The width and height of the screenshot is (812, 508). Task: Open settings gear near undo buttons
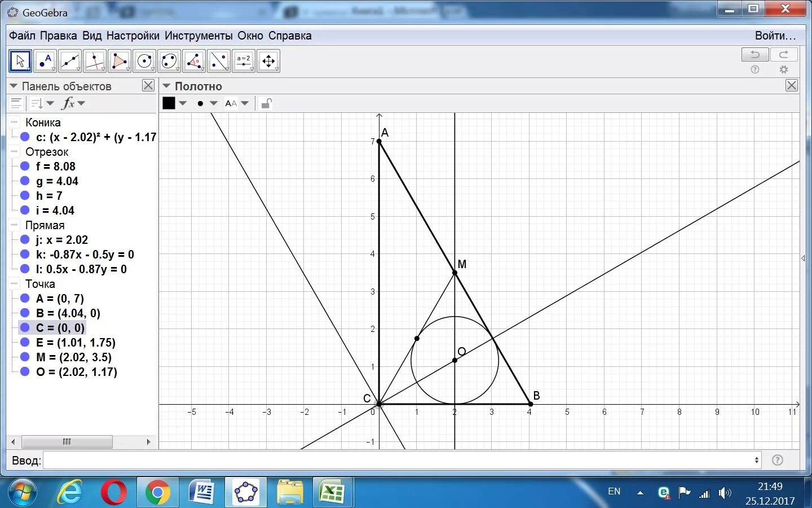(784, 69)
